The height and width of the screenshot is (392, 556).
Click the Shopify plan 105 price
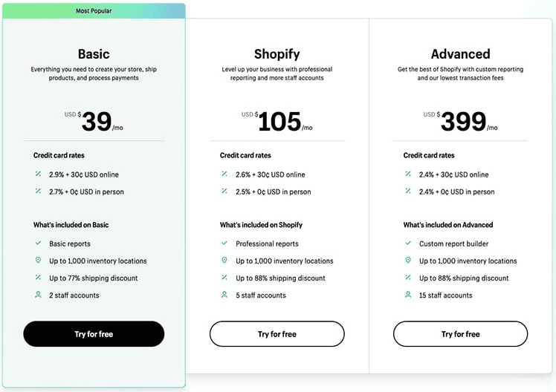pos(279,121)
